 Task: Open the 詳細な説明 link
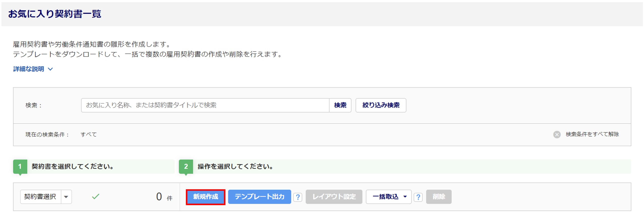(x=29, y=69)
